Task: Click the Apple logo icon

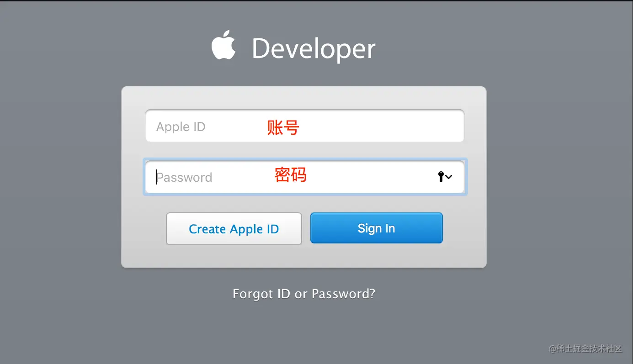Action: point(223,45)
